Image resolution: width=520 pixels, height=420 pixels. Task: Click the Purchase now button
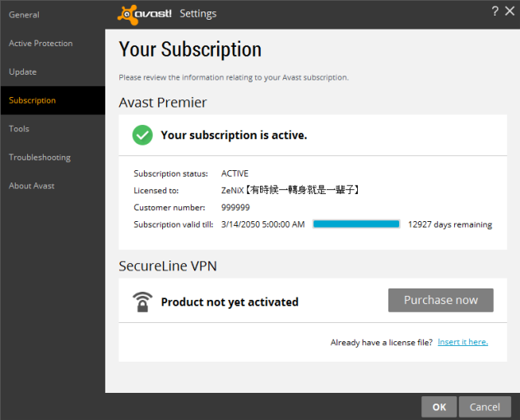tap(441, 300)
